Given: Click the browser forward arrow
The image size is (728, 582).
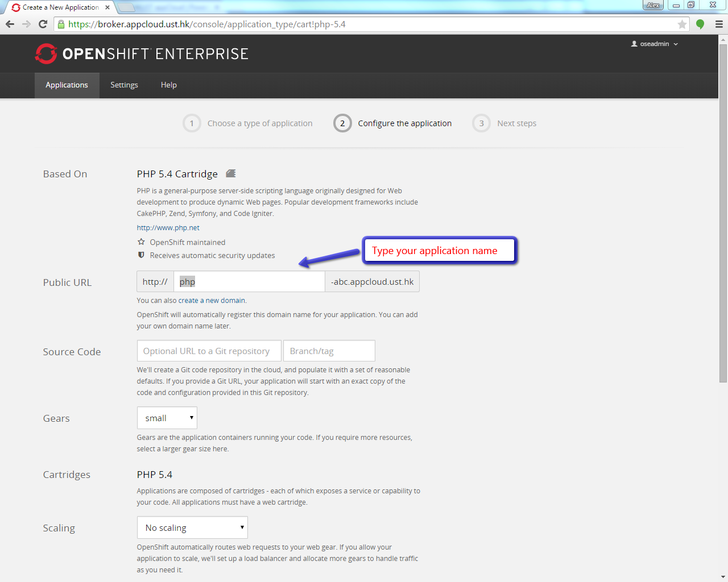Looking at the screenshot, I should click(26, 24).
